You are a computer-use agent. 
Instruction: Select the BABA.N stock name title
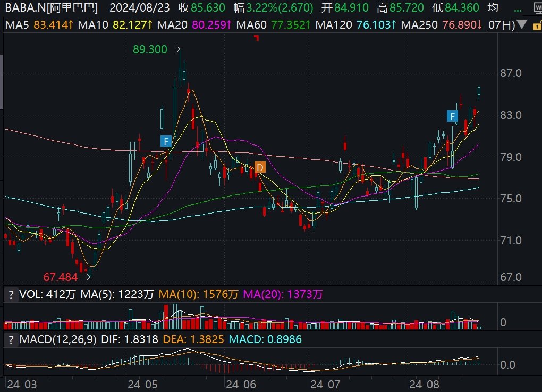click(x=52, y=8)
